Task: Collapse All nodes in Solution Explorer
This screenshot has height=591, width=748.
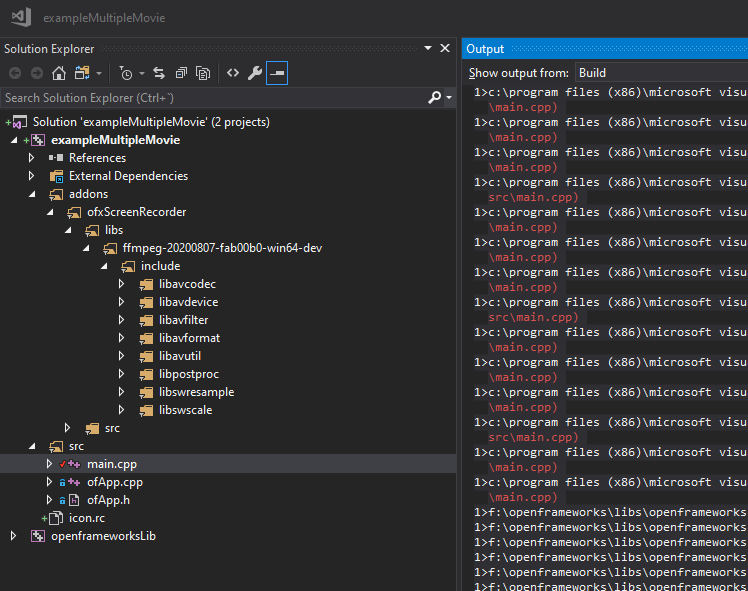Action: tap(181, 73)
